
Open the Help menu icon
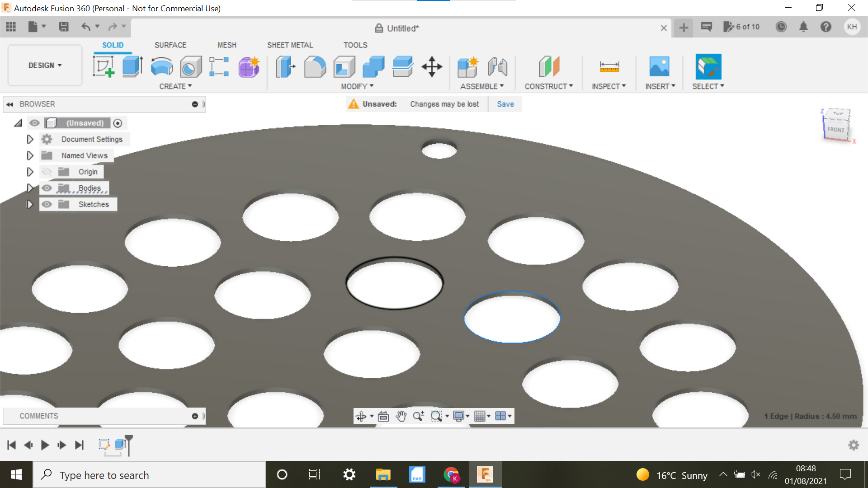826,27
